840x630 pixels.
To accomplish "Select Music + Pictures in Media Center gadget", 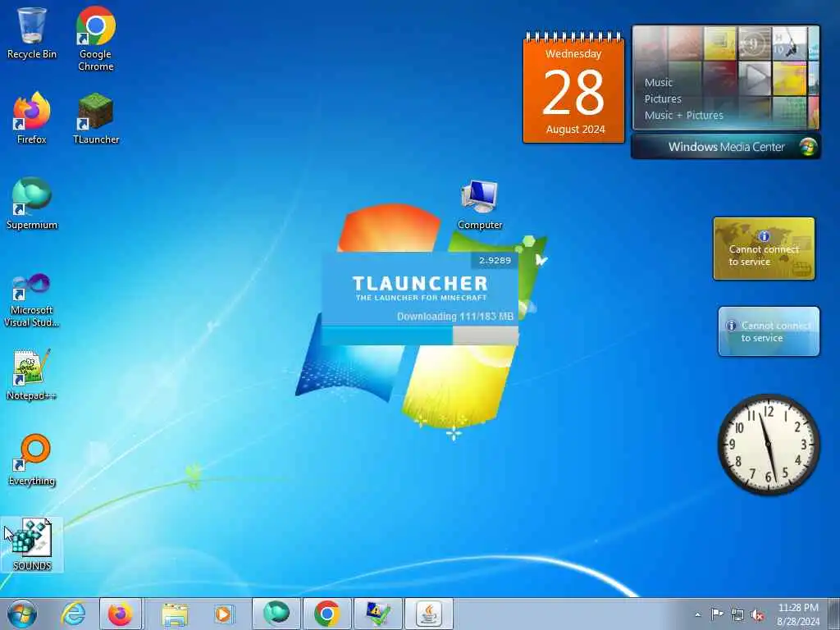I will [x=683, y=115].
